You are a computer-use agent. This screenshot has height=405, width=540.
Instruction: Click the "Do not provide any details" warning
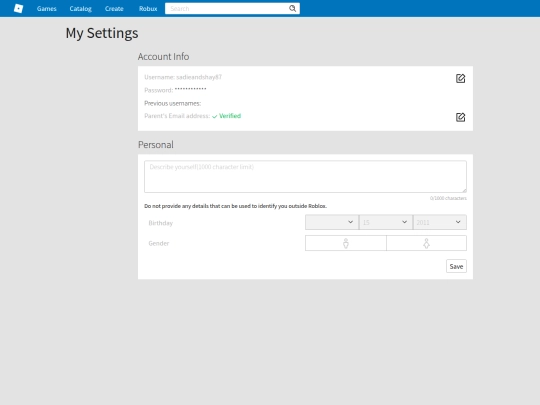[x=236, y=206]
